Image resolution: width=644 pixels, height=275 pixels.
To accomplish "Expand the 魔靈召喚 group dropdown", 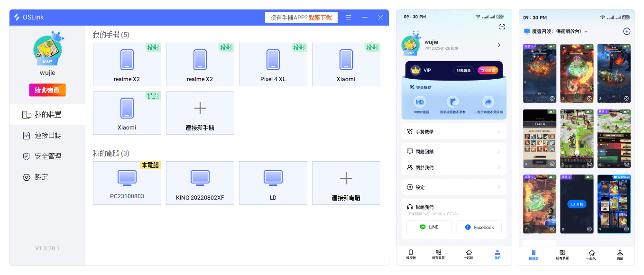I will (586, 32).
